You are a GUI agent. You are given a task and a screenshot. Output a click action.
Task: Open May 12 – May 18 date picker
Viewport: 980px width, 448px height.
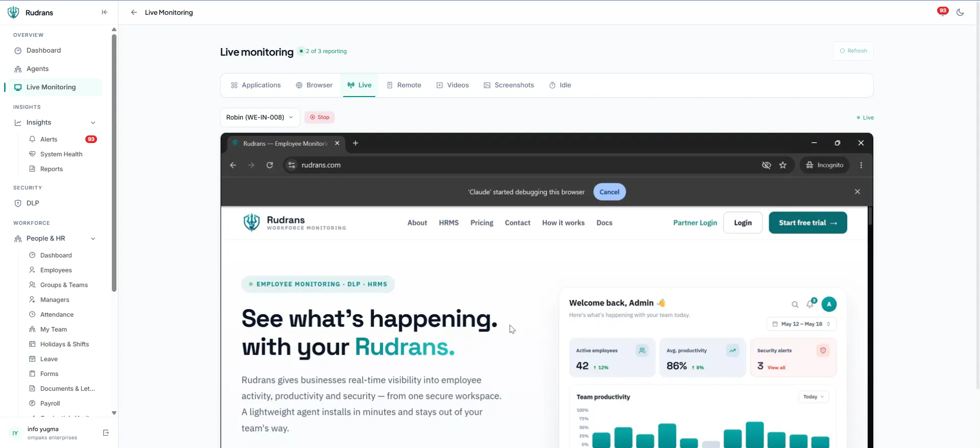coord(801,324)
